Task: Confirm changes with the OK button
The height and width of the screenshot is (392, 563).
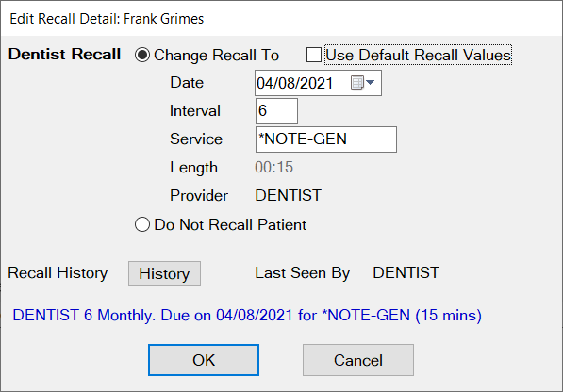Action: point(204,360)
